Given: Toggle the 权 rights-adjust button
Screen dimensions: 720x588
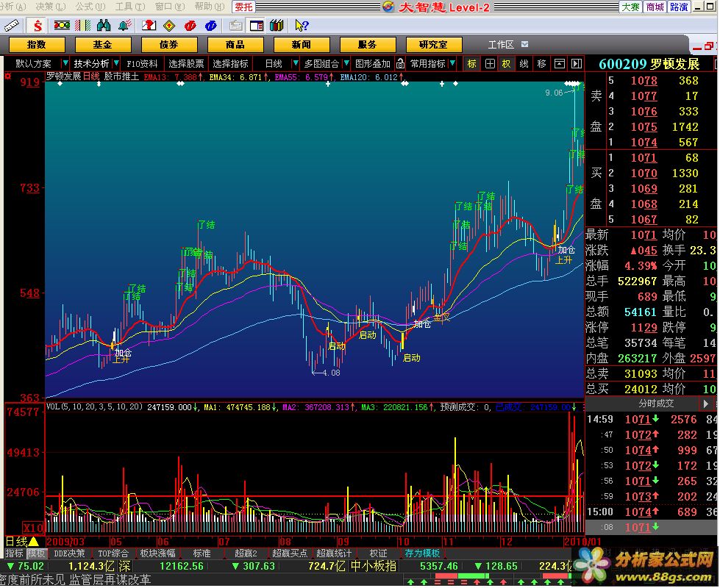Looking at the screenshot, I should point(507,64).
